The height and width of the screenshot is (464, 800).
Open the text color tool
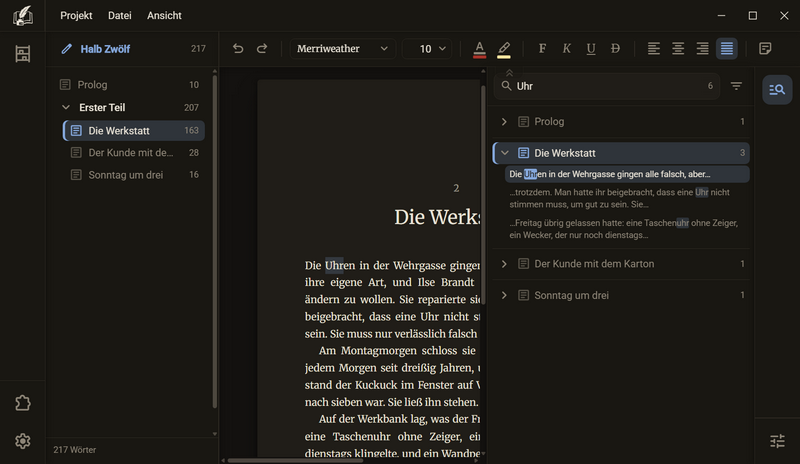tap(479, 49)
